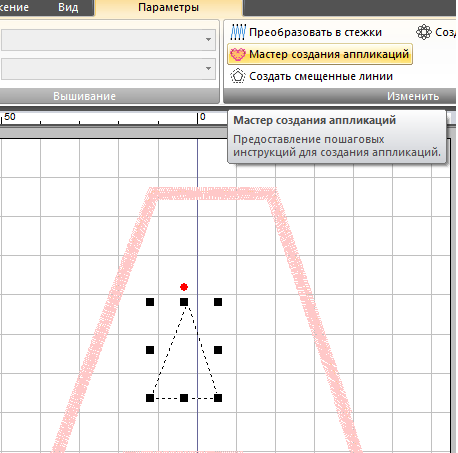The width and height of the screenshot is (458, 453).
Task: Click the pink heart Applique Wizard icon
Action: pos(238,54)
